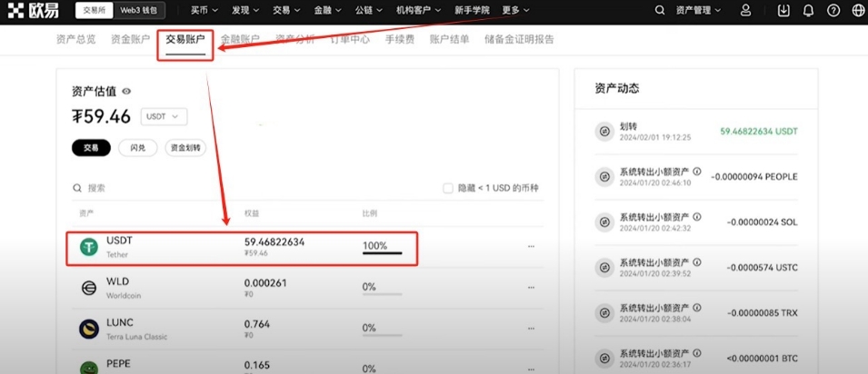
Task: Click the info icon on the SOL entry
Action: coord(697,217)
